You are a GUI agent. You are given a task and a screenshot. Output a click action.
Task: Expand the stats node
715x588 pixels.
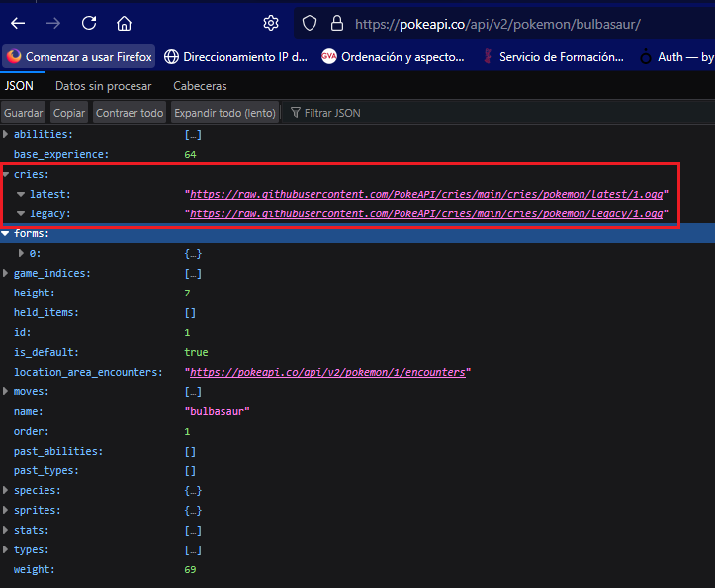tap(5, 530)
